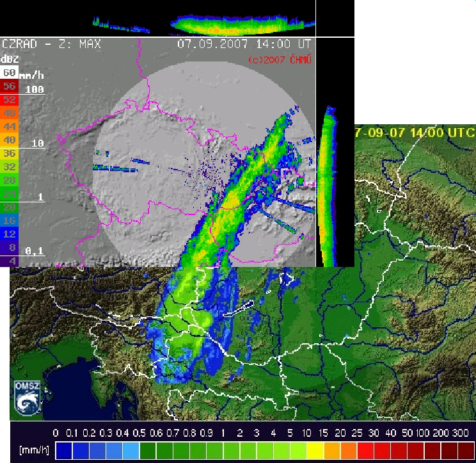Viewport: 476px width, 463px height.
Task: Select the green 24 dBZ swatch
Action: (x=9, y=193)
